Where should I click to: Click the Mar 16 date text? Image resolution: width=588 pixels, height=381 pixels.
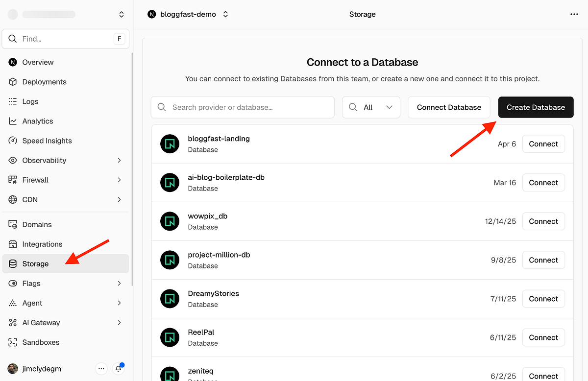(x=505, y=183)
